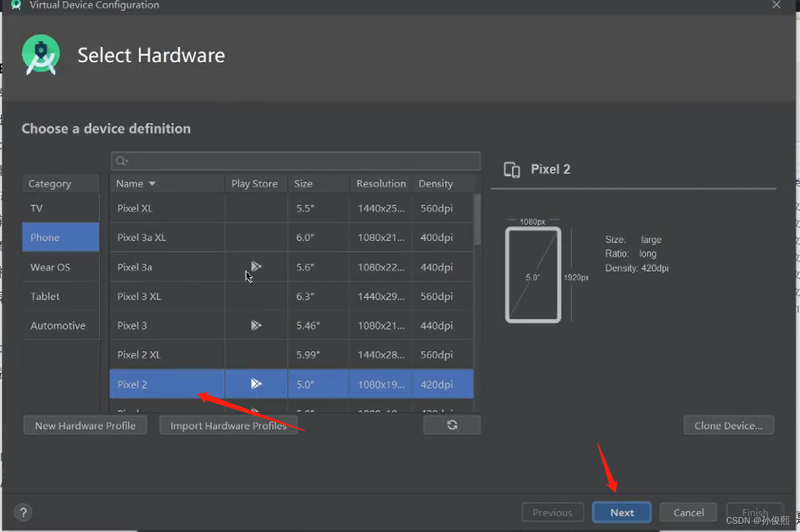Viewport: 800px width, 532px height.
Task: Select the Pixel 3a XL device row
Action: click(291, 237)
